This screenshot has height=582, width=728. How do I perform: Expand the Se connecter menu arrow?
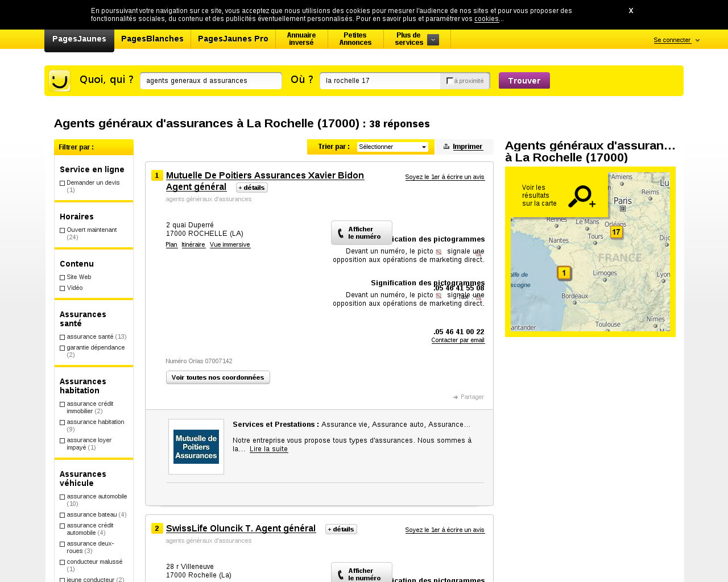tap(697, 40)
